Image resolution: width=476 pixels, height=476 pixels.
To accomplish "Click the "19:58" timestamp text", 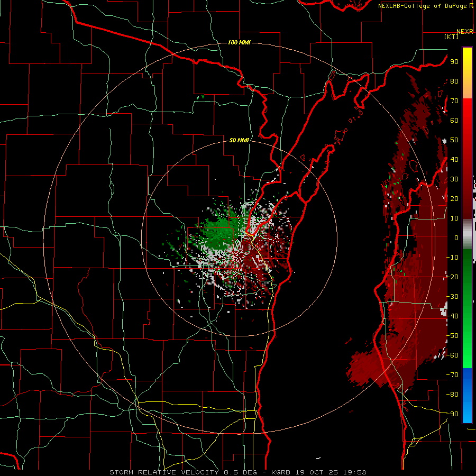I will click(x=355, y=472).
